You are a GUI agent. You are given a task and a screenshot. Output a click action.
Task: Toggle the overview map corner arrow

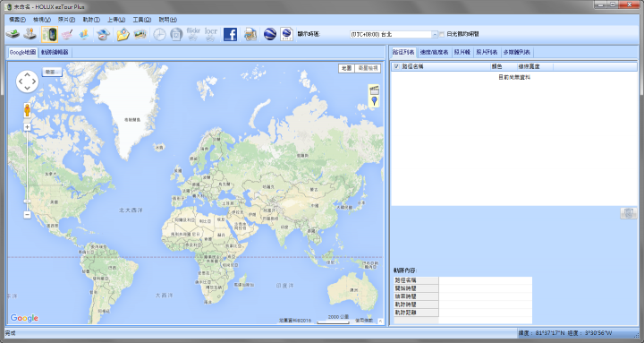click(x=380, y=321)
